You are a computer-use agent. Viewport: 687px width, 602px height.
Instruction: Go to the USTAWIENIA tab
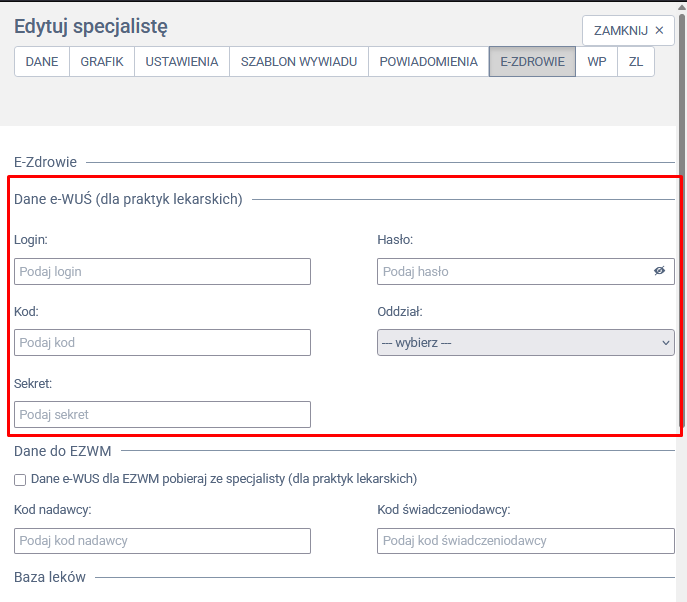pos(182,62)
